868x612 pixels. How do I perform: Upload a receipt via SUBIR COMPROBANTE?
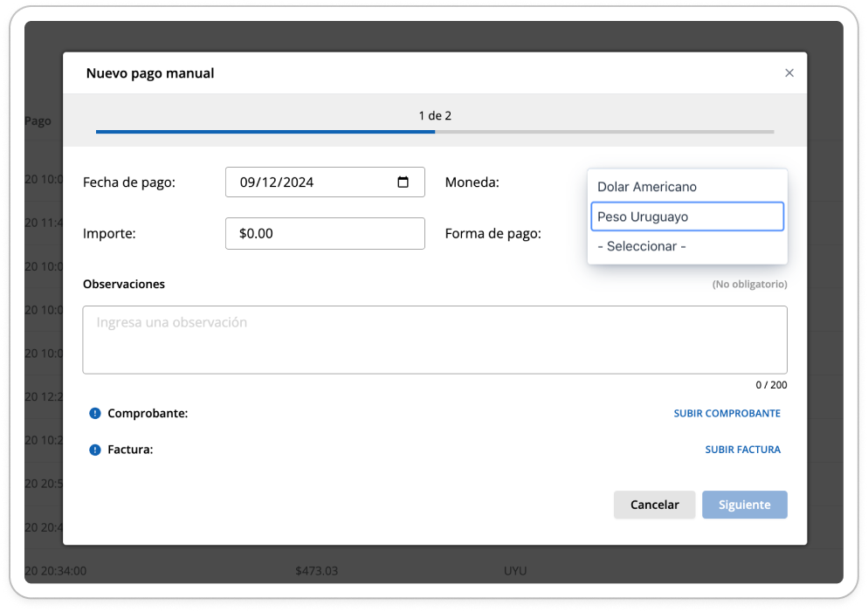727,413
